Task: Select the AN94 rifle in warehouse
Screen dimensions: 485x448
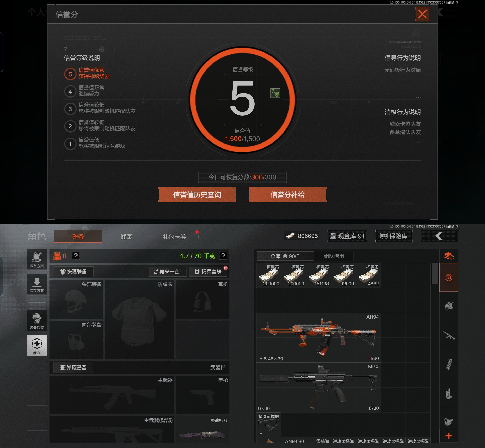Action: (318, 337)
